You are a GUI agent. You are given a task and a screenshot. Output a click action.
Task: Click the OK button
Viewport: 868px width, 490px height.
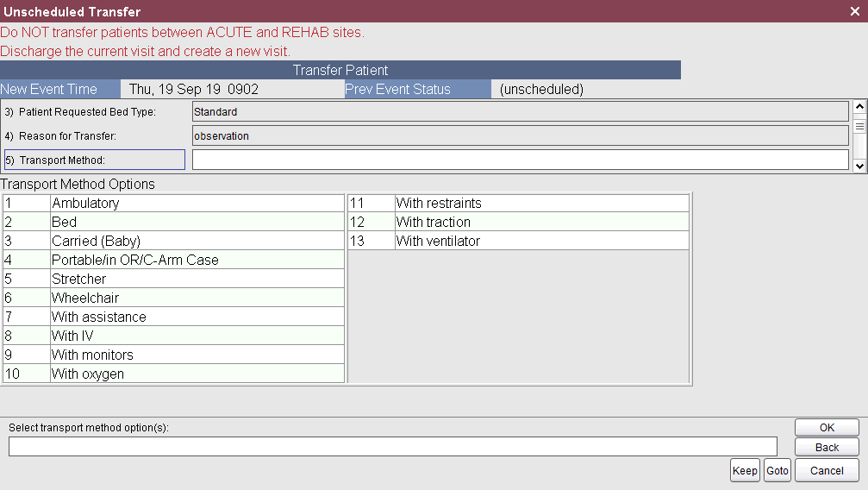[827, 428]
